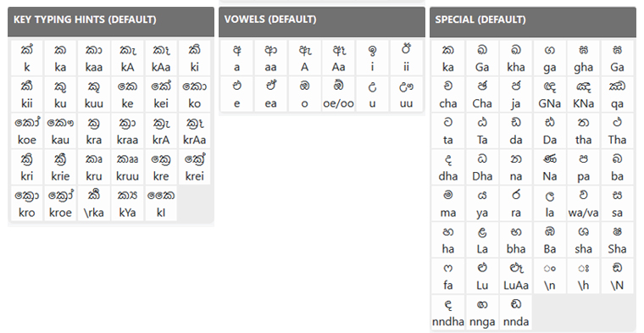The image size is (644, 333).
Task: Click the 'ki' typing hint cell
Action: [x=195, y=58]
